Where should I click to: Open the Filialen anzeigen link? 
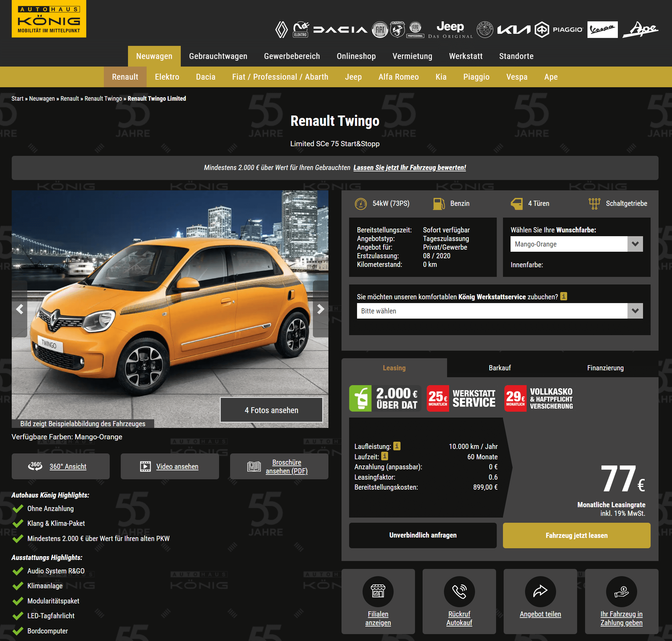pyautogui.click(x=378, y=618)
